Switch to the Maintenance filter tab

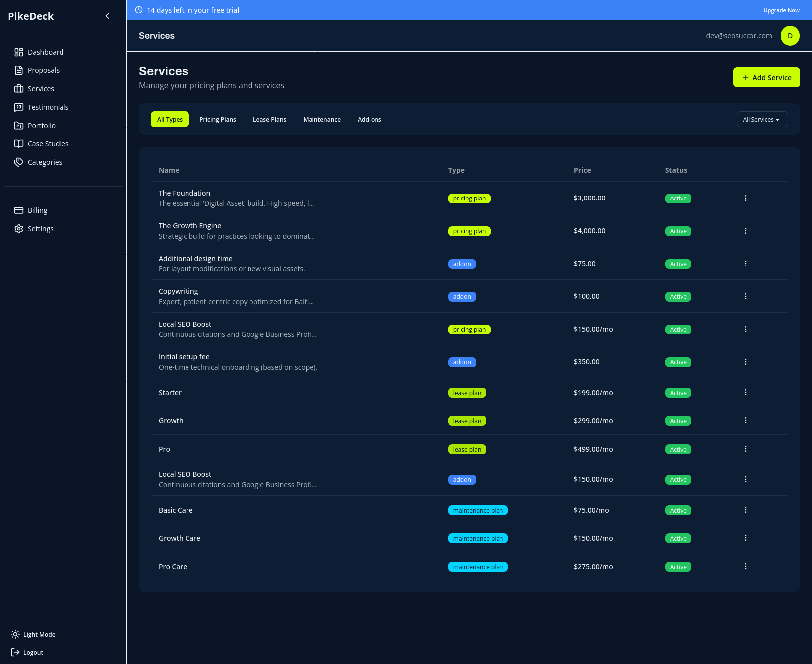click(322, 119)
